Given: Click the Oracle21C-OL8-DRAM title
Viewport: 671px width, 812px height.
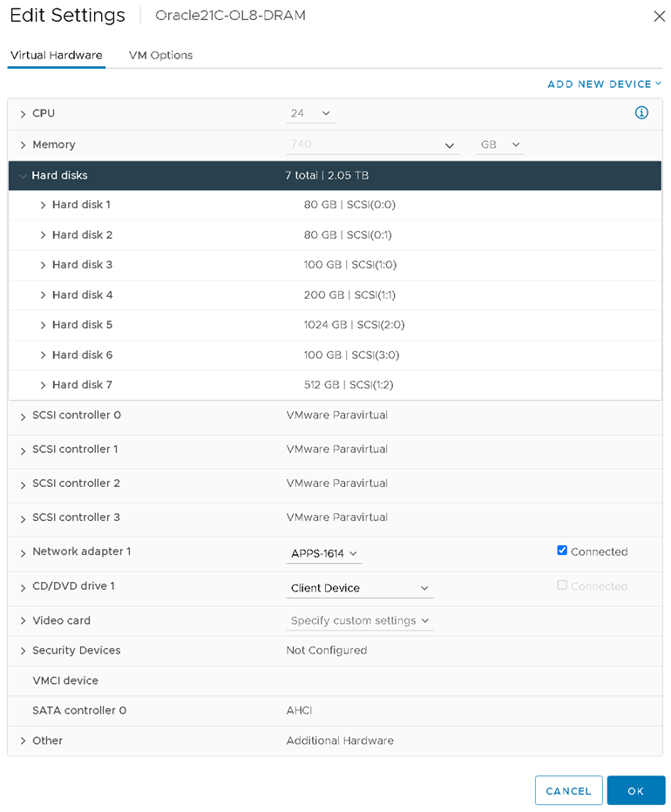Looking at the screenshot, I should point(231,16).
